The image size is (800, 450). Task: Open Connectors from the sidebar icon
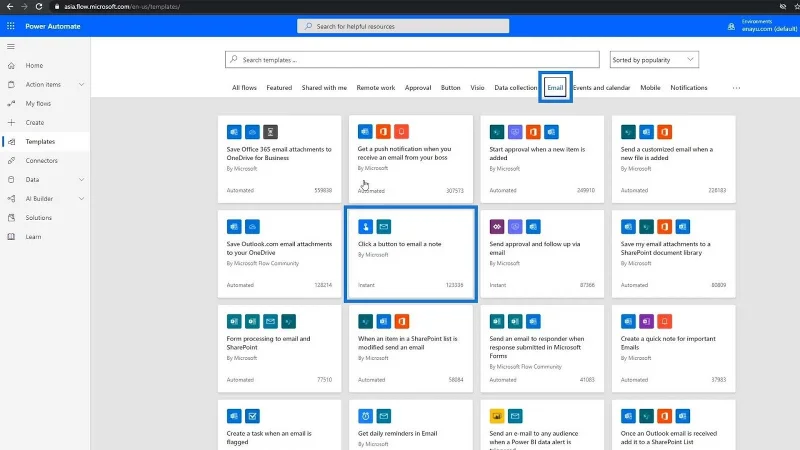[x=11, y=160]
